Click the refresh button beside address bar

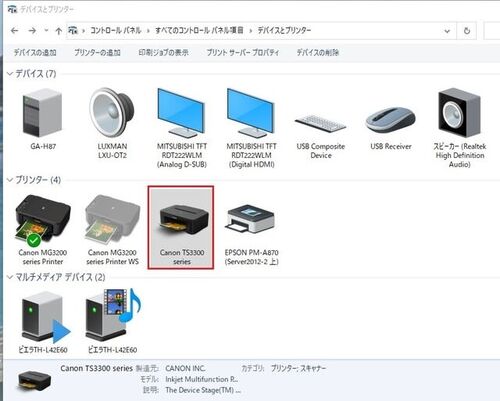[x=467, y=31]
